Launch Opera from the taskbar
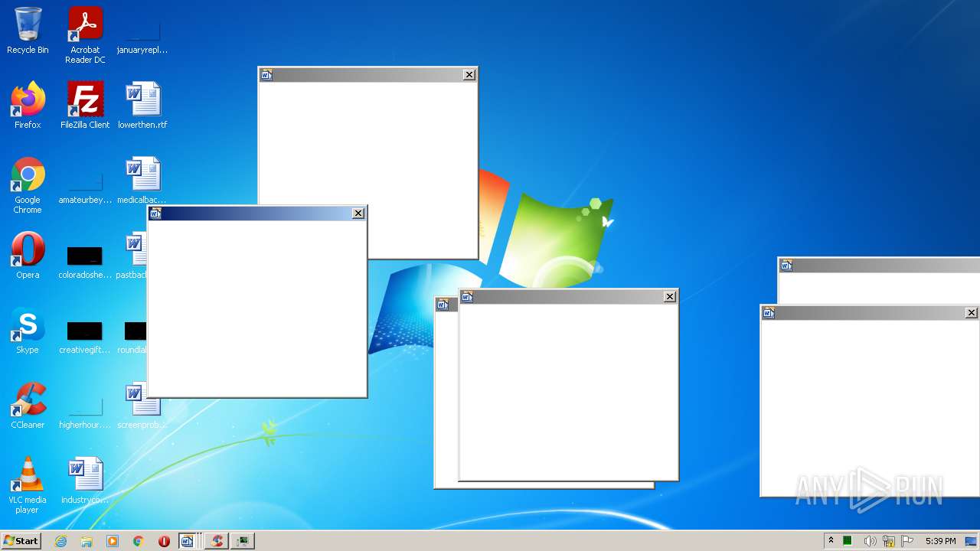Image resolution: width=980 pixels, height=551 pixels. pyautogui.click(x=164, y=541)
